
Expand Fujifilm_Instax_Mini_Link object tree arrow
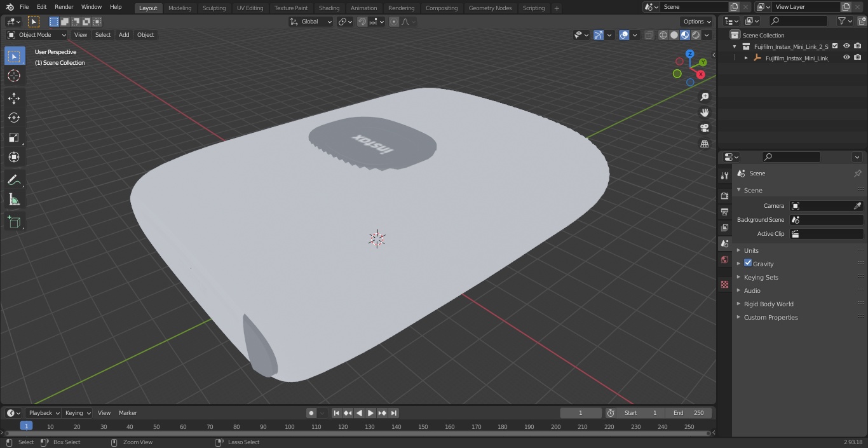(x=746, y=58)
